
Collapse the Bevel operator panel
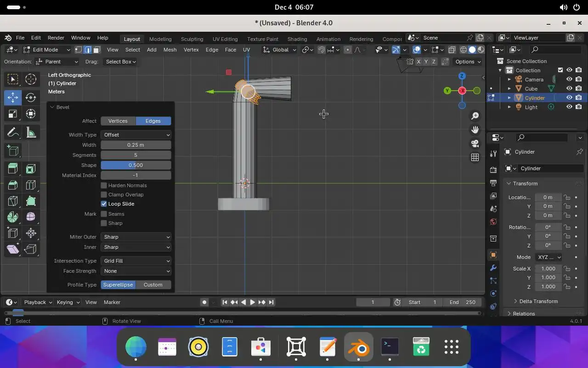click(x=52, y=107)
